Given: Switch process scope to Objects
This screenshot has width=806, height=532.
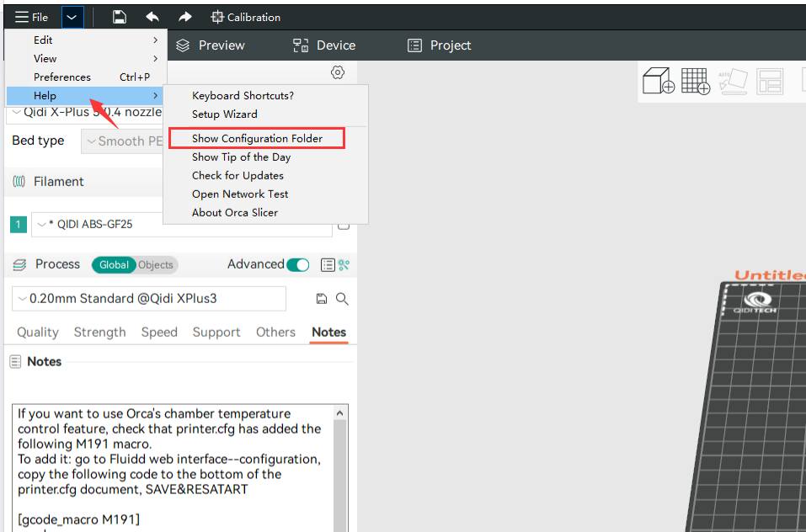Looking at the screenshot, I should tap(156, 264).
